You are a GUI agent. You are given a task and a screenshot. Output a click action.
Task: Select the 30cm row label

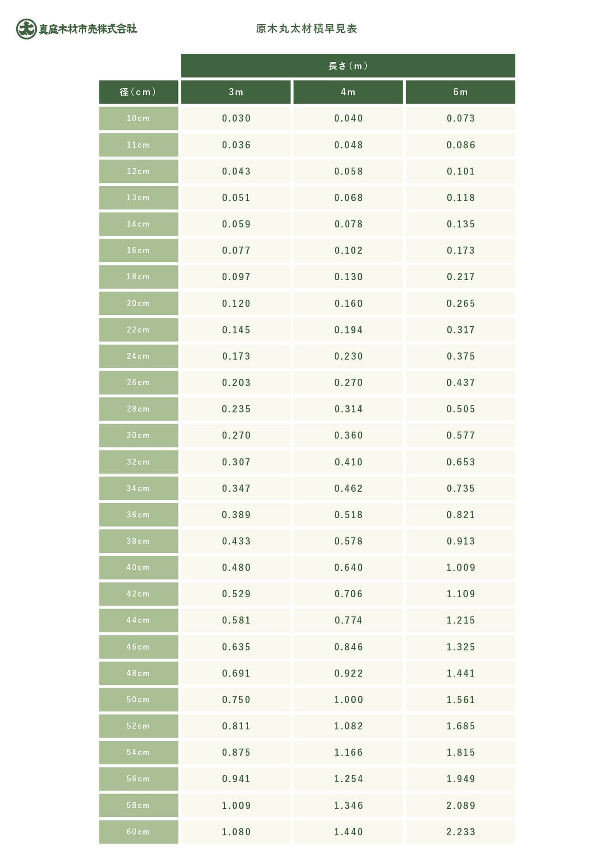(138, 435)
